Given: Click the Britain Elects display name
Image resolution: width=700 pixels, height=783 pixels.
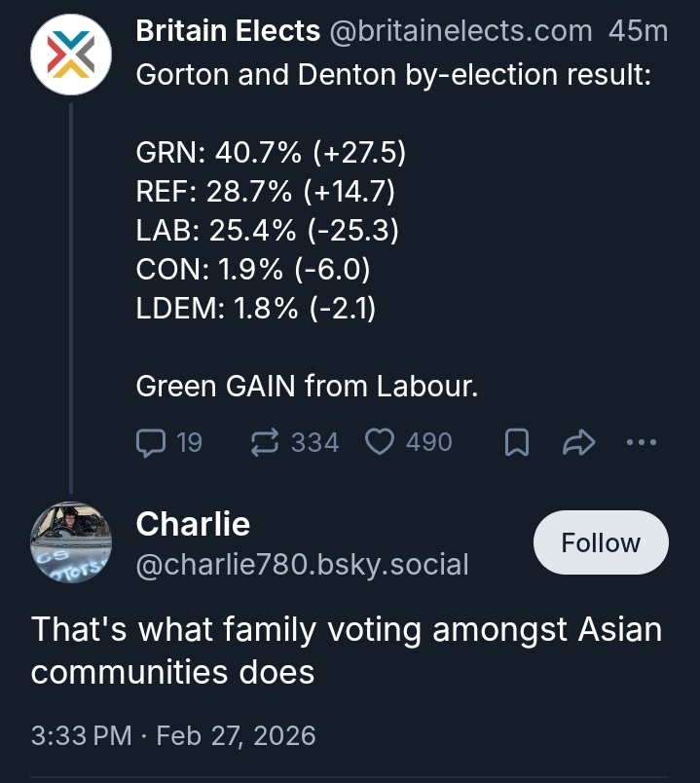Looking at the screenshot, I should 228,31.
